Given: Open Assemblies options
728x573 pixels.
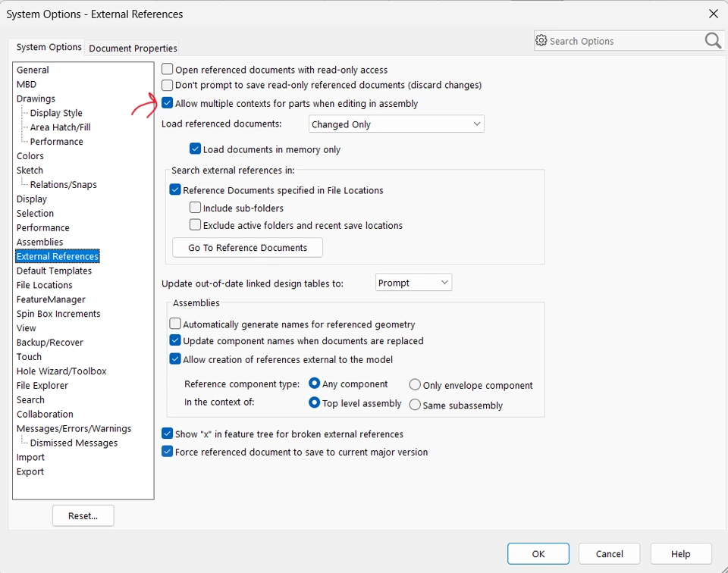Looking at the screenshot, I should (40, 242).
